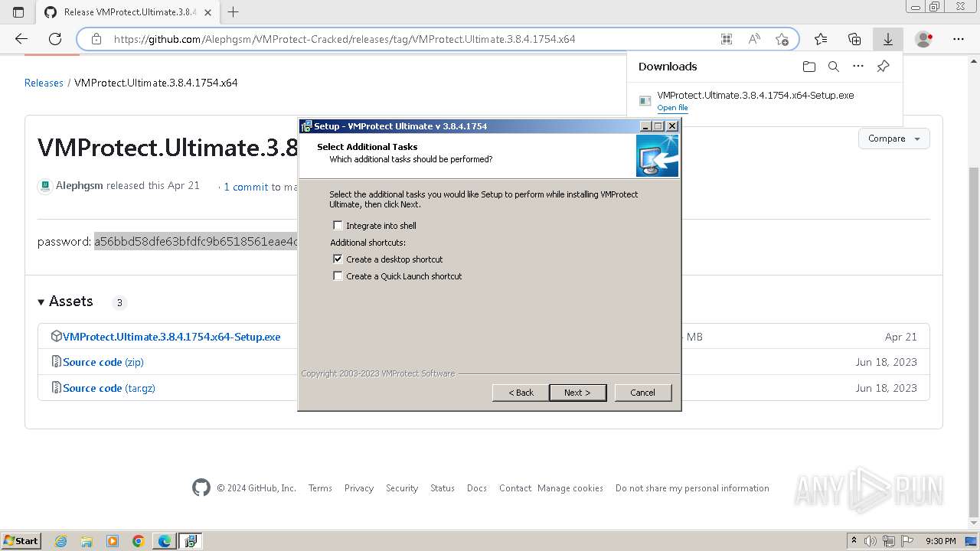Show hidden system tray icons

coord(854,541)
